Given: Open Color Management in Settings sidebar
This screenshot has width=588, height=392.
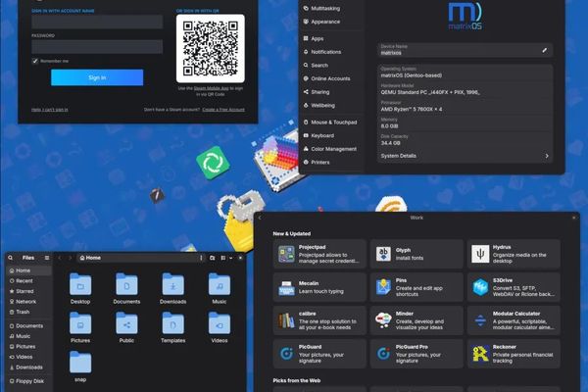Looking at the screenshot, I should pos(332,149).
